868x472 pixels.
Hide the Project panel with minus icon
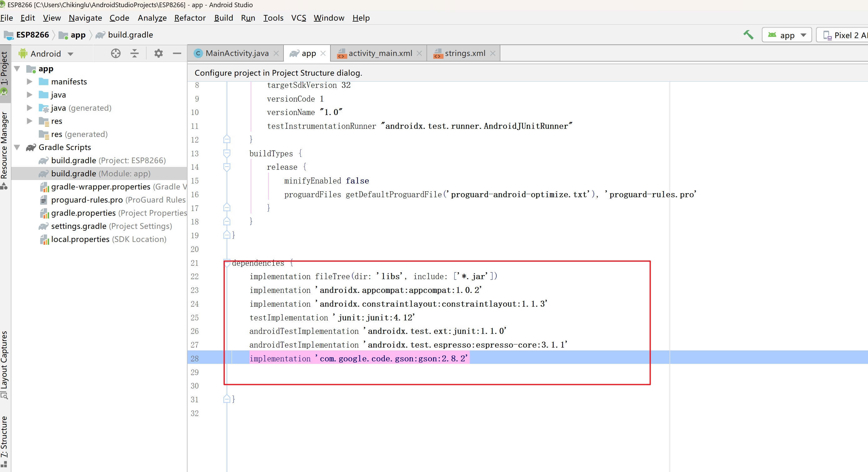tap(177, 53)
